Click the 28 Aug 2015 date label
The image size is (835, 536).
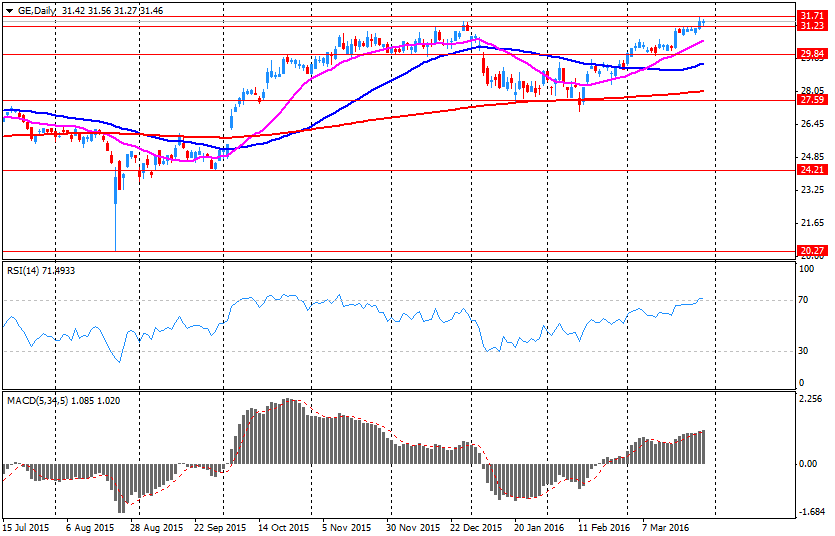157,528
